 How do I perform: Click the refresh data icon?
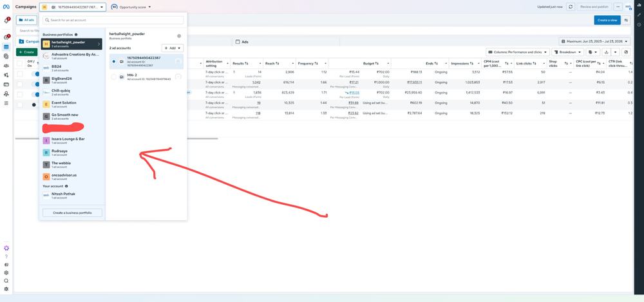(x=571, y=7)
